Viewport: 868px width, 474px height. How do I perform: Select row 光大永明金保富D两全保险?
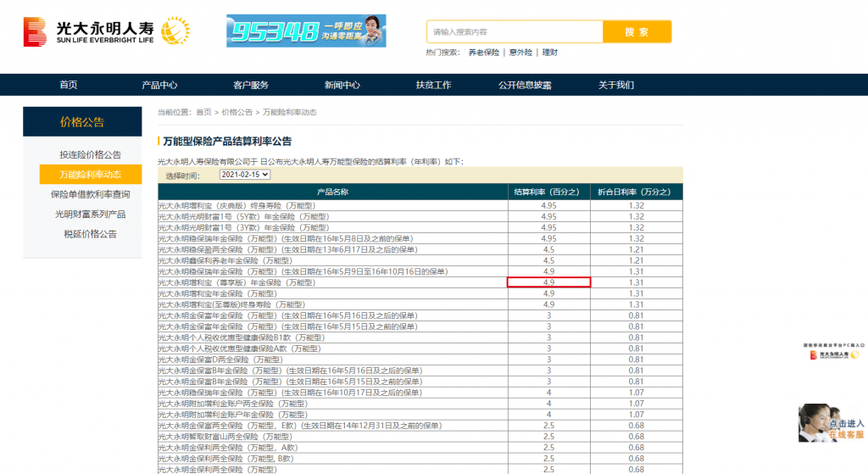pyautogui.click(x=420, y=360)
